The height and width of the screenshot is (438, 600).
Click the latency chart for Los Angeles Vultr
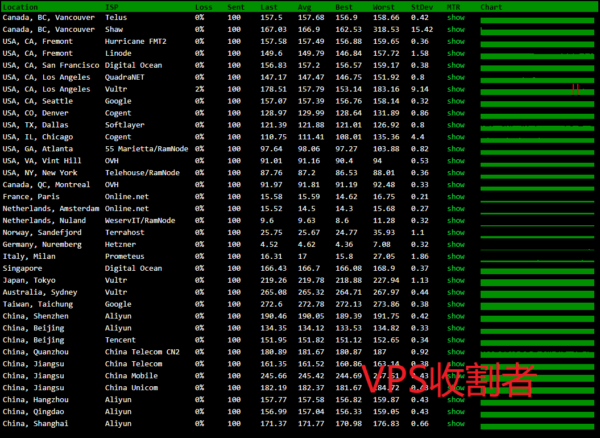(537, 89)
